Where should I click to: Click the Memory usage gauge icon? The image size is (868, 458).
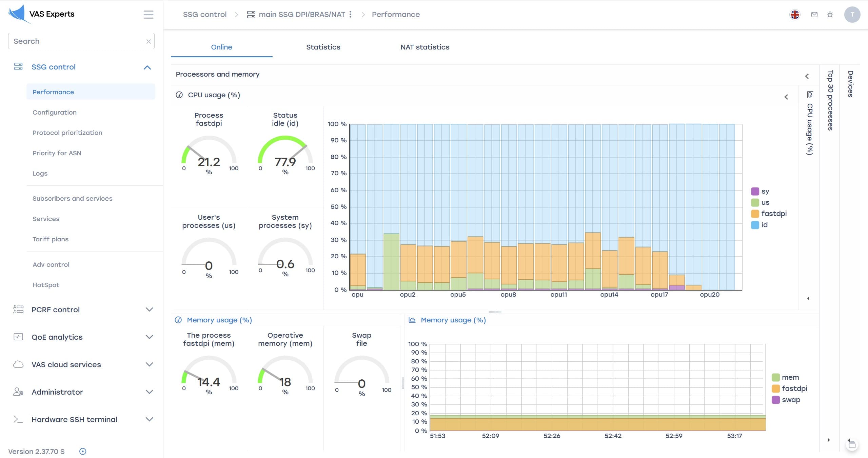pyautogui.click(x=178, y=320)
